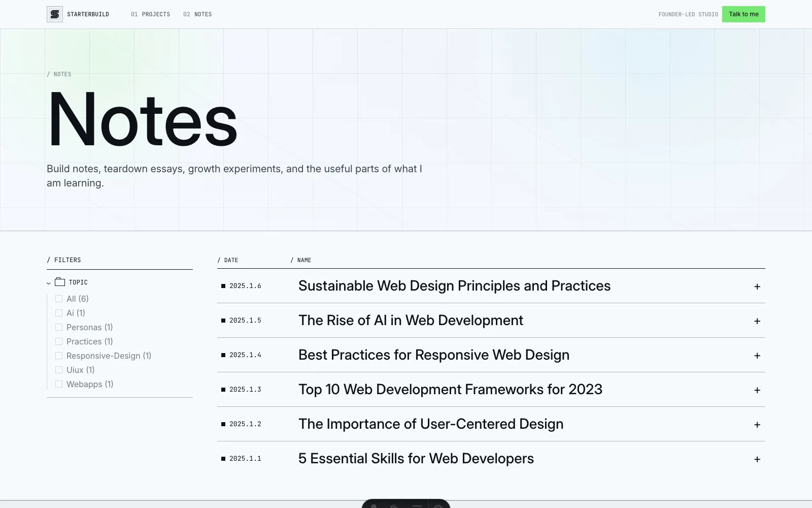Click the Talk to me button
Image resolution: width=812 pixels, height=508 pixels.
(x=743, y=14)
